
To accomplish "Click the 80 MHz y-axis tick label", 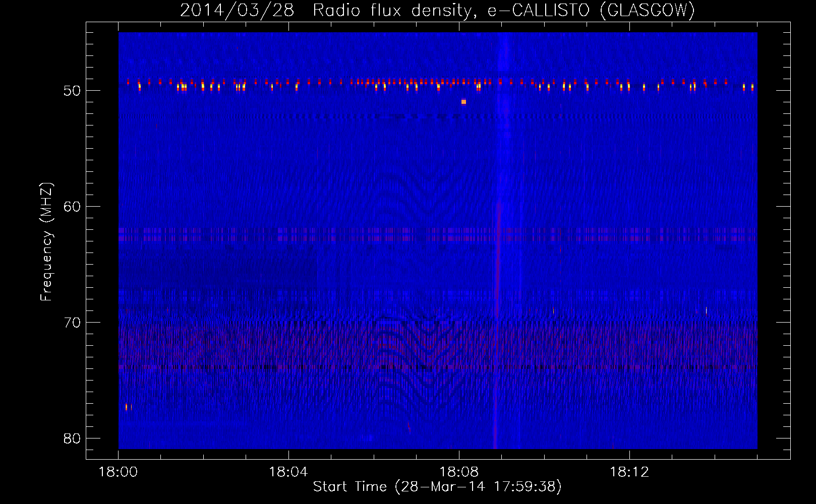I will pos(72,438).
